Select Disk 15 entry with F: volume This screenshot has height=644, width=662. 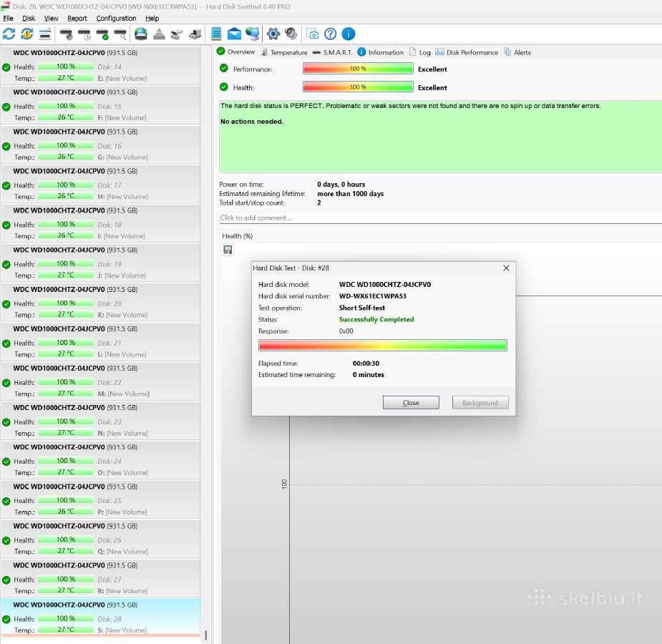pyautogui.click(x=100, y=104)
